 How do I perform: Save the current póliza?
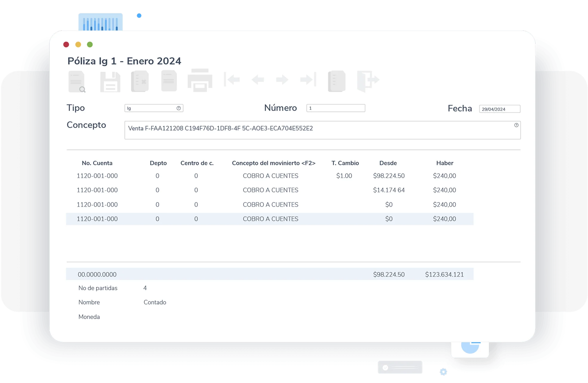click(x=110, y=81)
